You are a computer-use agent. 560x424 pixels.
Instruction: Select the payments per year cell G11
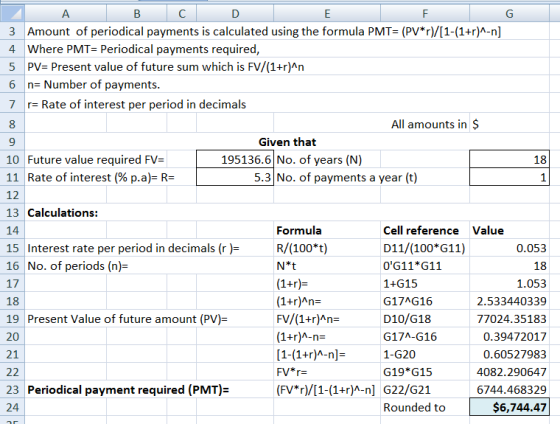click(509, 177)
